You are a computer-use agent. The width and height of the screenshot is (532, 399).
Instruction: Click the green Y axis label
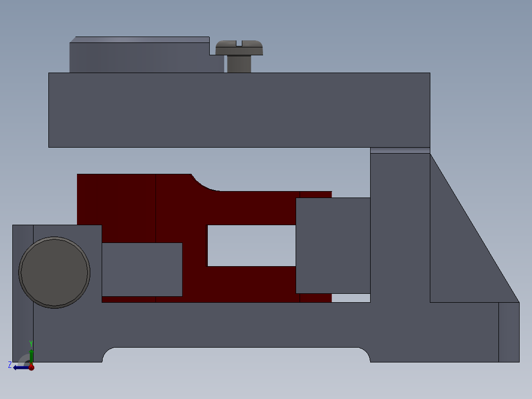(31, 343)
